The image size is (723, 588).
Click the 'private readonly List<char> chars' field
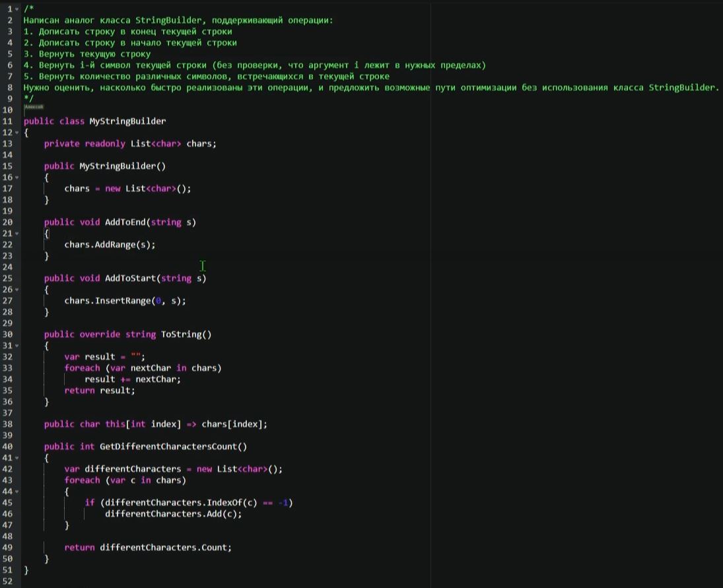point(130,144)
